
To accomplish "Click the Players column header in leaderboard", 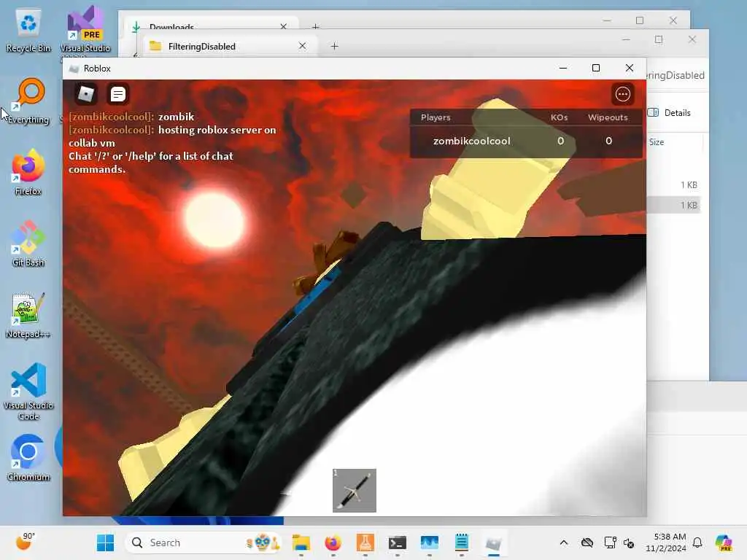I will point(436,117).
